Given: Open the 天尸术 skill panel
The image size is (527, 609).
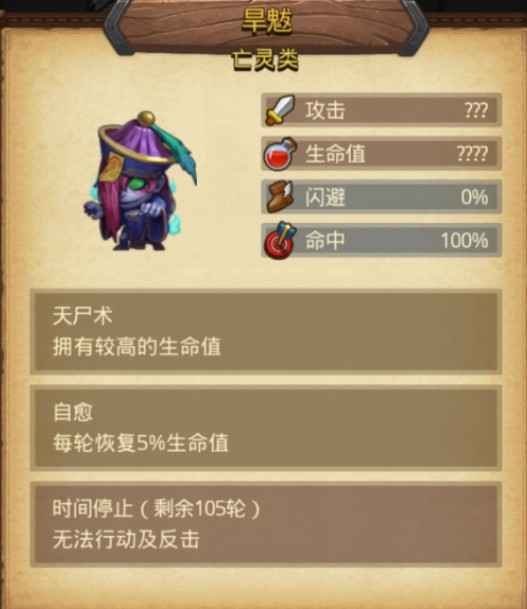Looking at the screenshot, I should [266, 332].
